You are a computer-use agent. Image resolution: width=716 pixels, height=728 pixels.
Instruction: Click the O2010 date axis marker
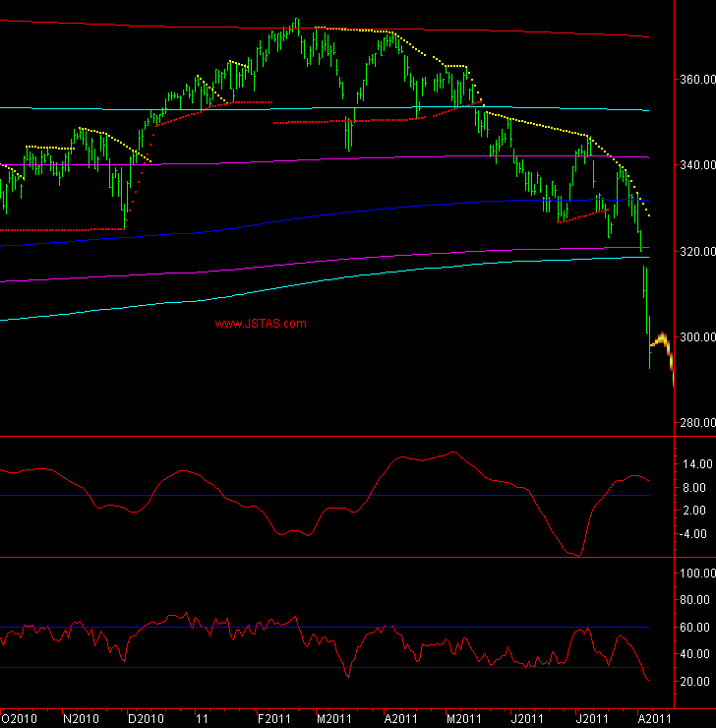click(20, 719)
